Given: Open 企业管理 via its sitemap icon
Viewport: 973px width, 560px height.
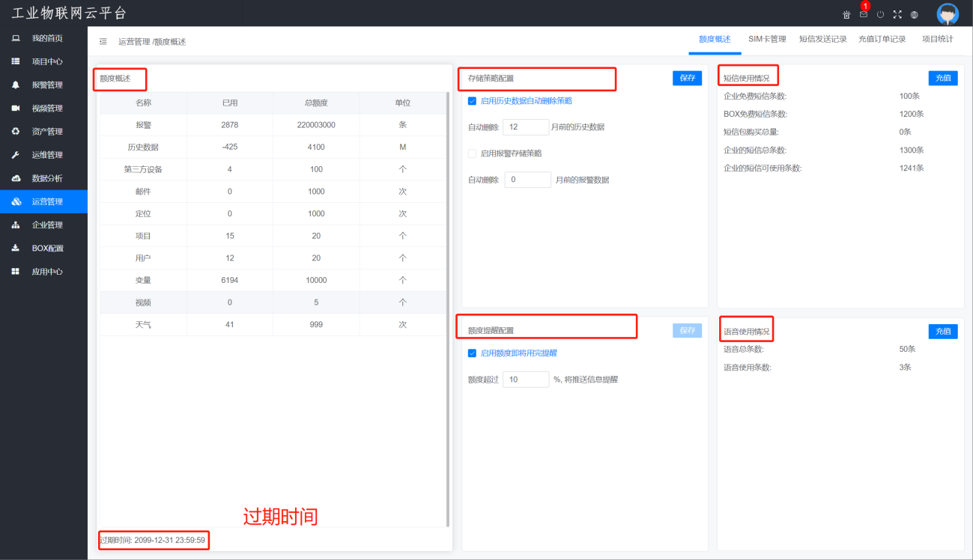Looking at the screenshot, I should pos(16,225).
